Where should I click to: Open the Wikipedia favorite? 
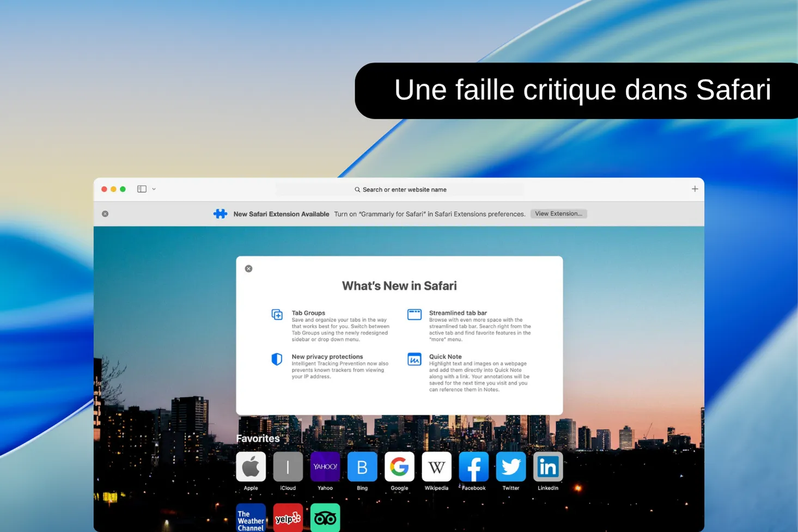pyautogui.click(x=436, y=467)
